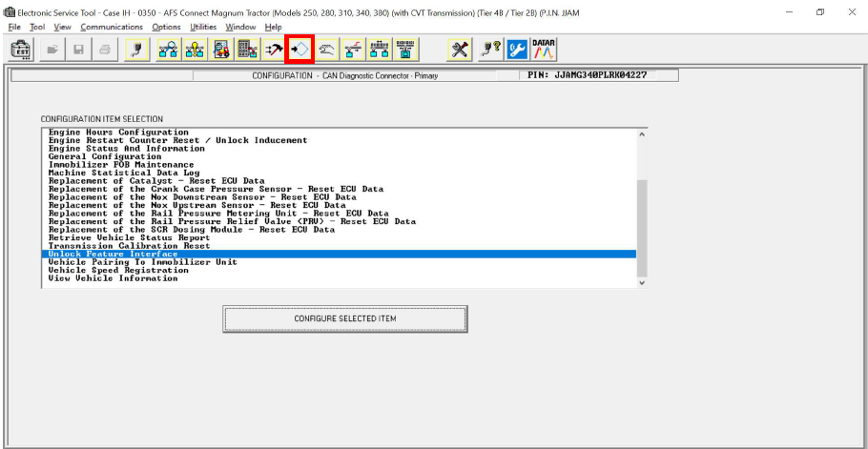Open the crossed wrench and screwdriver tools icon
This screenshot has width=868, height=449.
[x=460, y=50]
